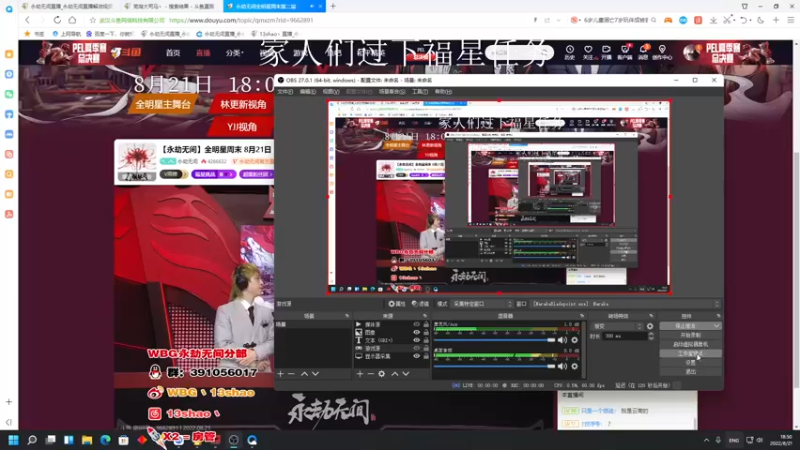The width and height of the screenshot is (800, 450).
Task: Open OBS 视图 (View) menu
Action: point(331,92)
